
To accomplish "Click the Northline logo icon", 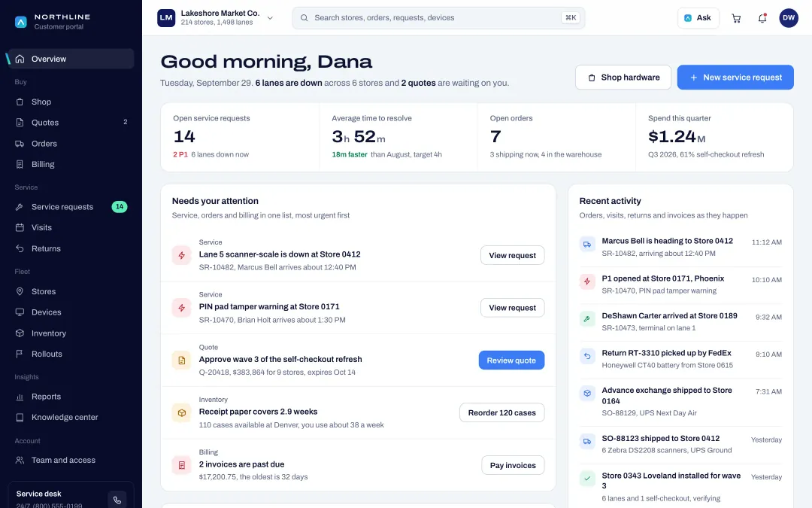I will click(x=21, y=22).
